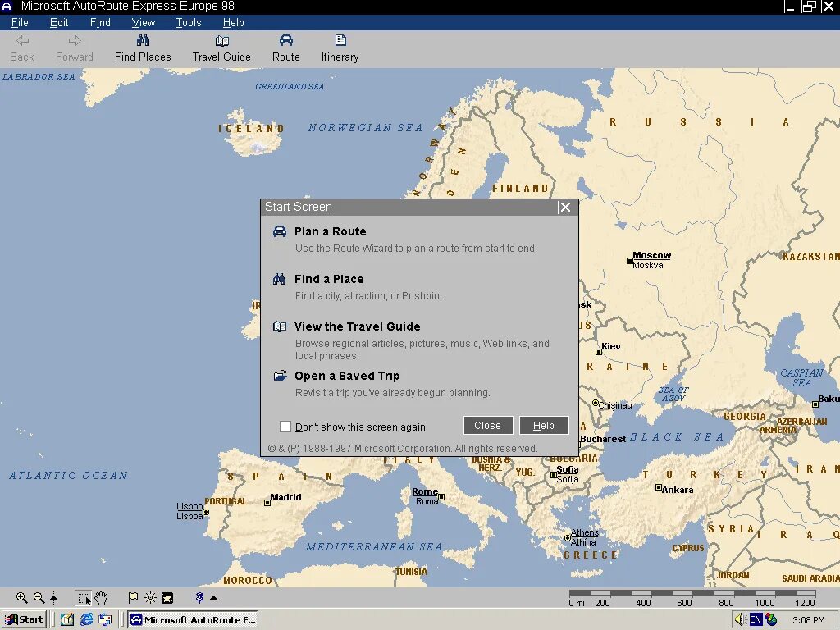Choose the hand pan tool
The image size is (840, 630).
coord(101,598)
